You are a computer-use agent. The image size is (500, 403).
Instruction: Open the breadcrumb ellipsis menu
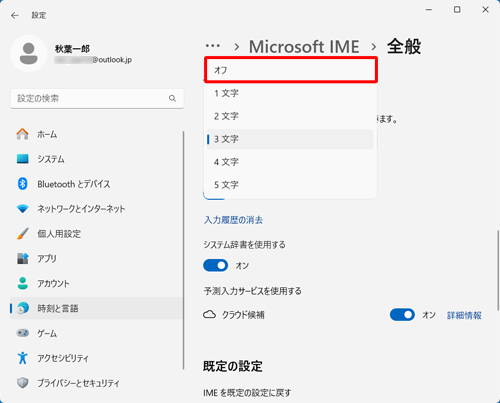click(213, 46)
